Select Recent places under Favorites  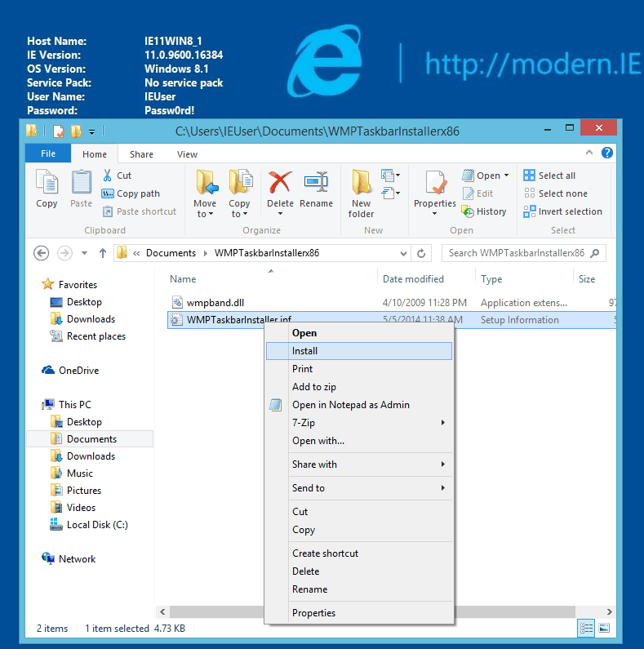coord(87,336)
